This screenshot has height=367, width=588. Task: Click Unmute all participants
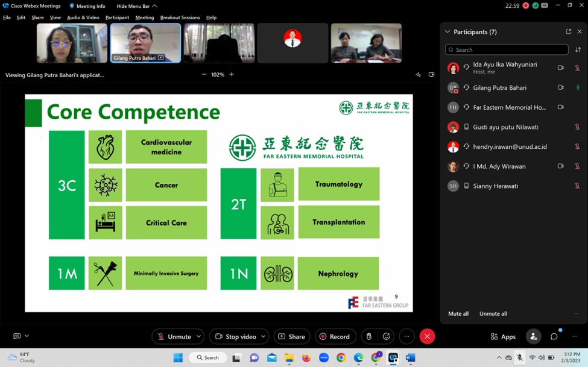(493, 314)
